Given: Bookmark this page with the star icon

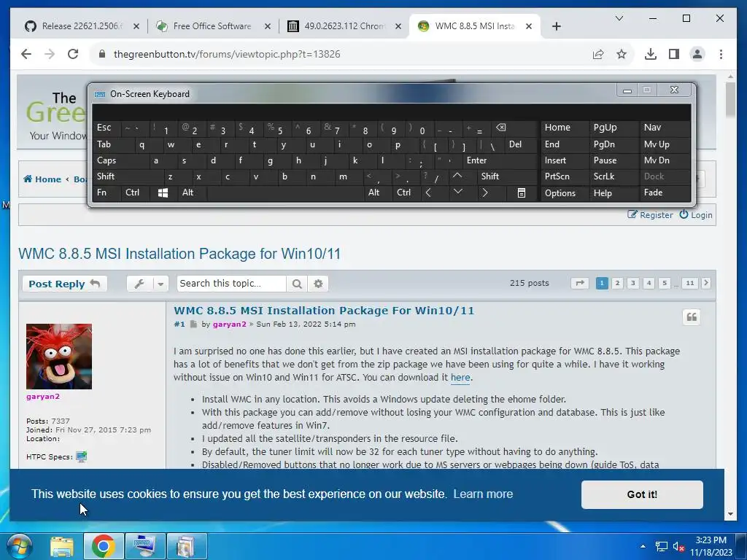Looking at the screenshot, I should click(622, 54).
